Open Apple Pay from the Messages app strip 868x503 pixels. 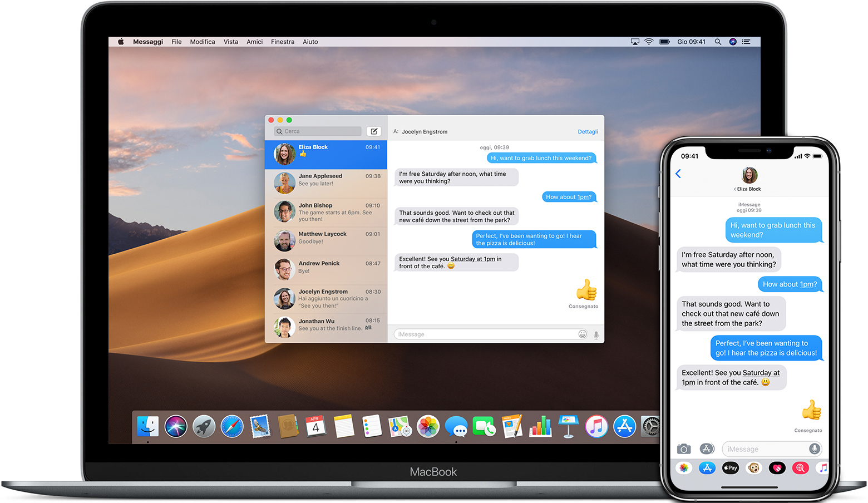pos(730,468)
